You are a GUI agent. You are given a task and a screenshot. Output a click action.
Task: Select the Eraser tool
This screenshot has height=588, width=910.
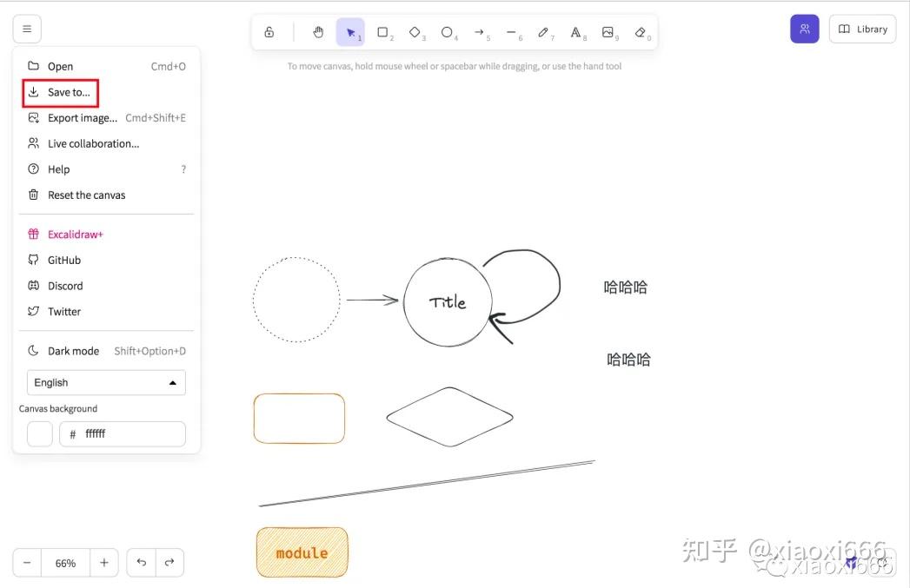(641, 31)
